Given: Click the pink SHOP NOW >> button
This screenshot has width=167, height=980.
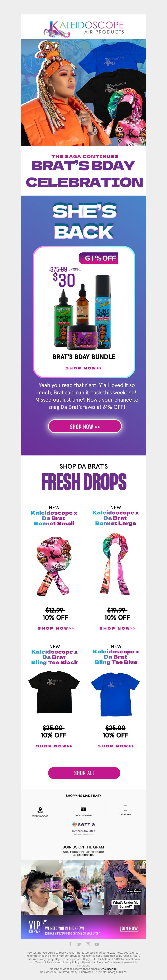Looking at the screenshot, I should click(85, 427).
